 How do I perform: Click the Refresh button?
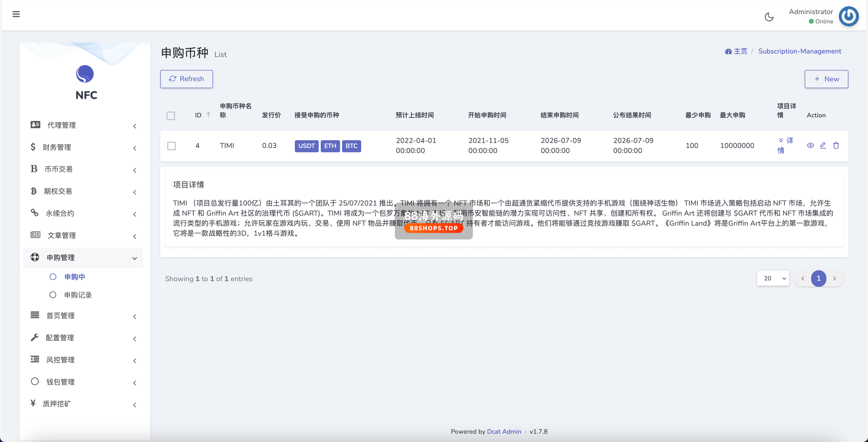tap(186, 79)
